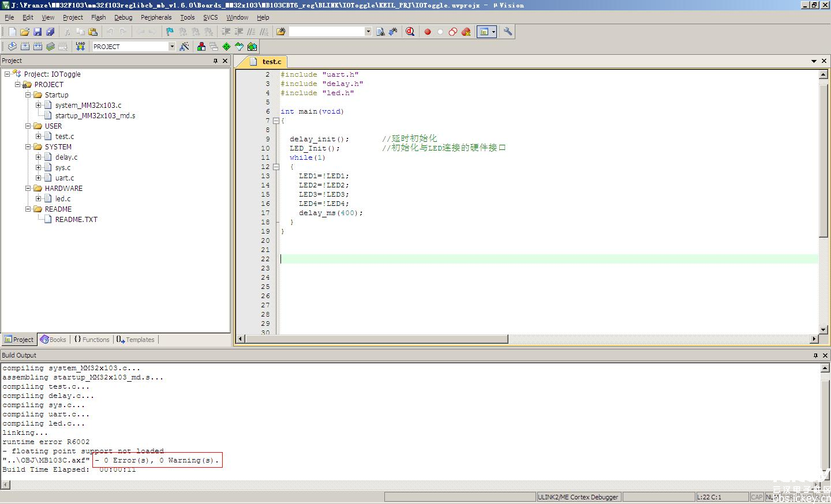Screen dimensions: 831x504
Task: Collapse while loop block at line 12
Action: (x=276, y=167)
